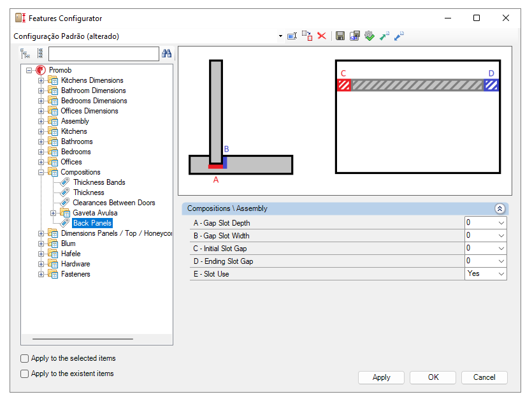
Task: Click the copy configuration icon
Action: pos(307,36)
